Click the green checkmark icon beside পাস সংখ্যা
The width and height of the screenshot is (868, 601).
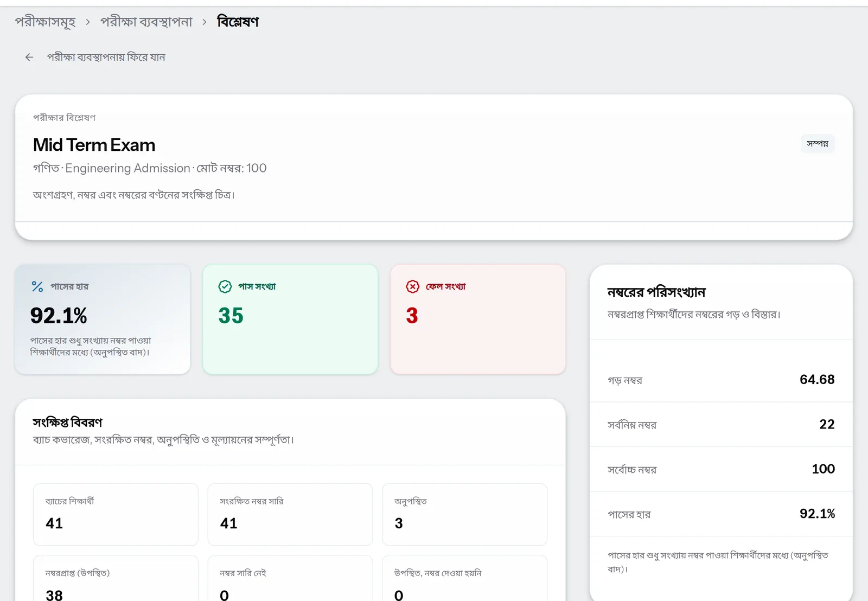[225, 286]
